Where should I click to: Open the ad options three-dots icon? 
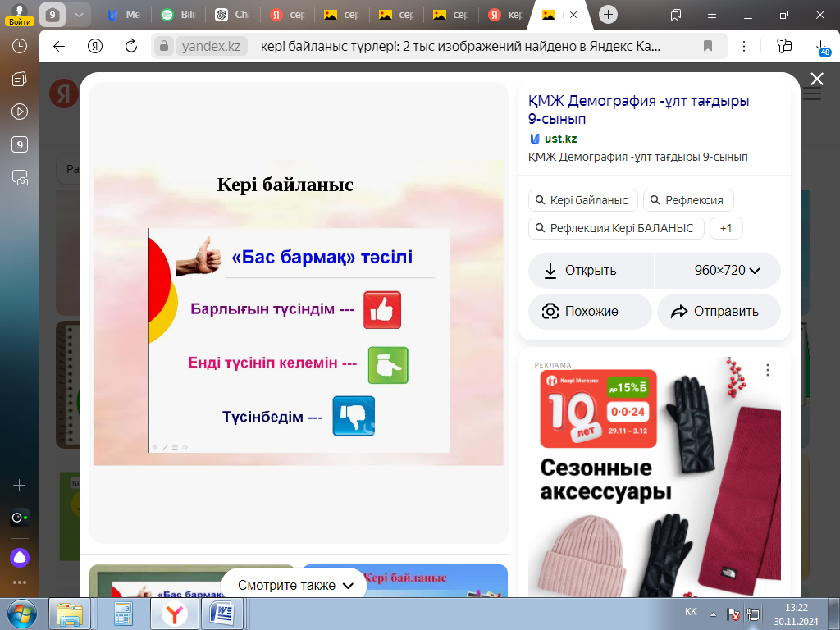(768, 370)
